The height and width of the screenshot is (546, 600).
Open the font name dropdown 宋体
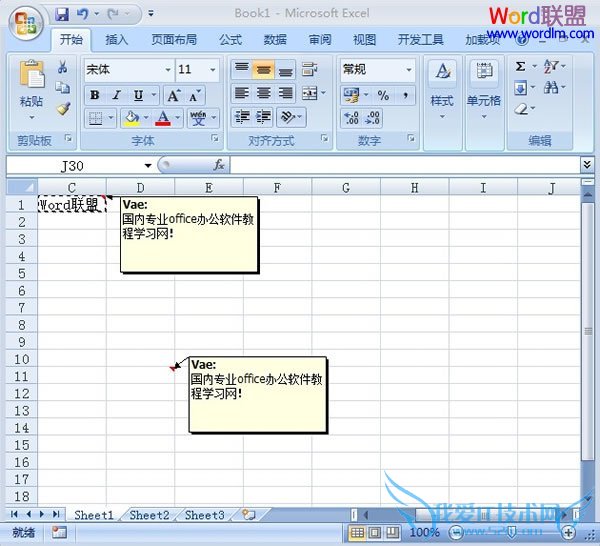click(x=168, y=70)
